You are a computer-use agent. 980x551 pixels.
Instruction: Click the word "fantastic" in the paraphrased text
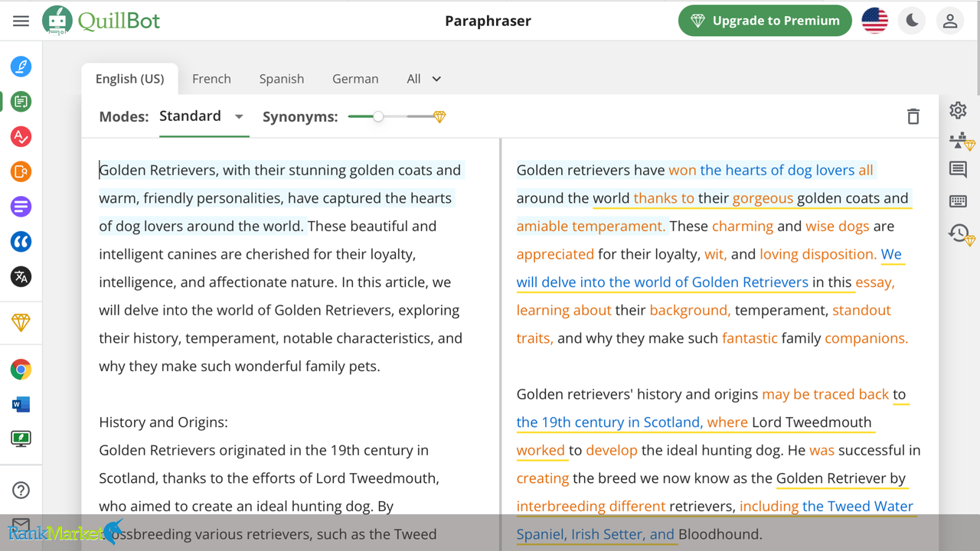click(750, 338)
